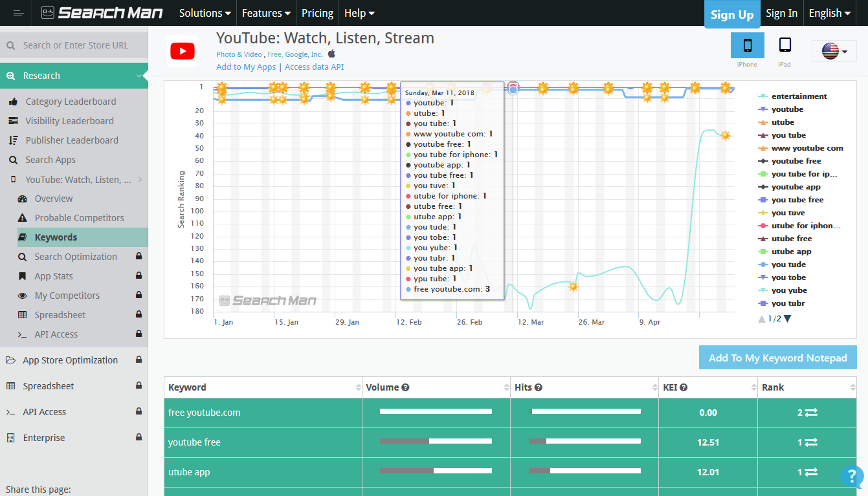Toggle the youtube app legend series

(x=796, y=187)
